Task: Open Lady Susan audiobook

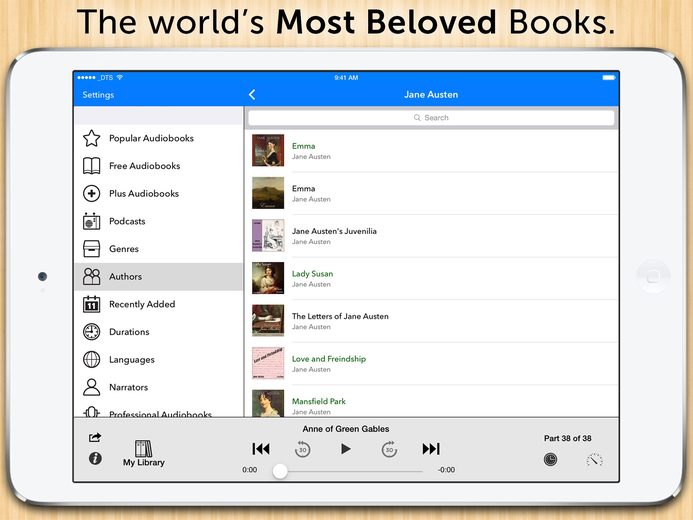Action: [x=432, y=278]
